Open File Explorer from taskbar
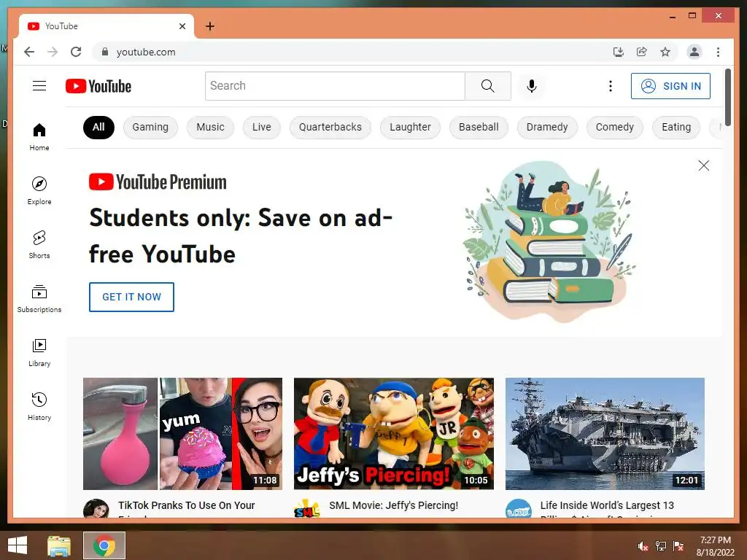The width and height of the screenshot is (747, 560). 59,545
